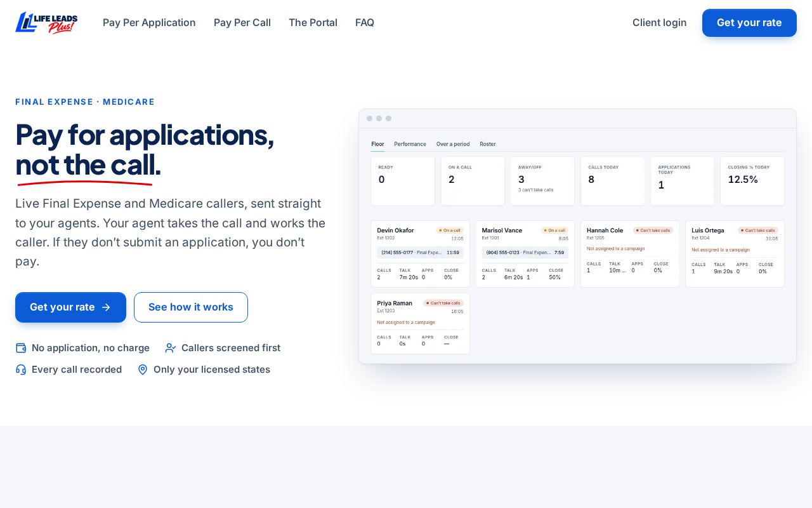Click Ext 1203 under Priya Raman
The width and height of the screenshot is (812, 508).
point(386,311)
